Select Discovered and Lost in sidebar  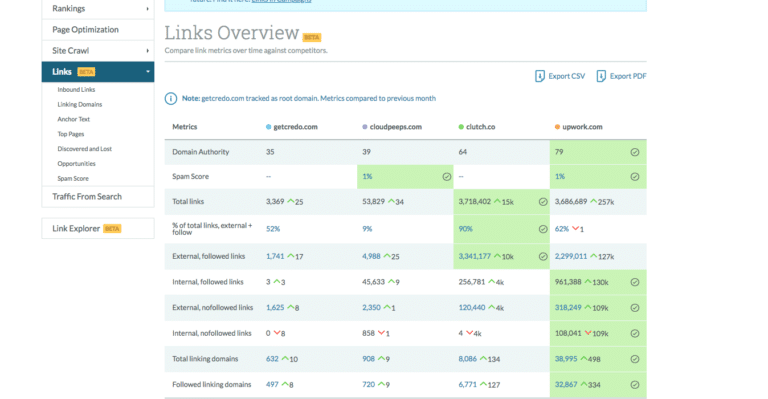[x=85, y=149]
